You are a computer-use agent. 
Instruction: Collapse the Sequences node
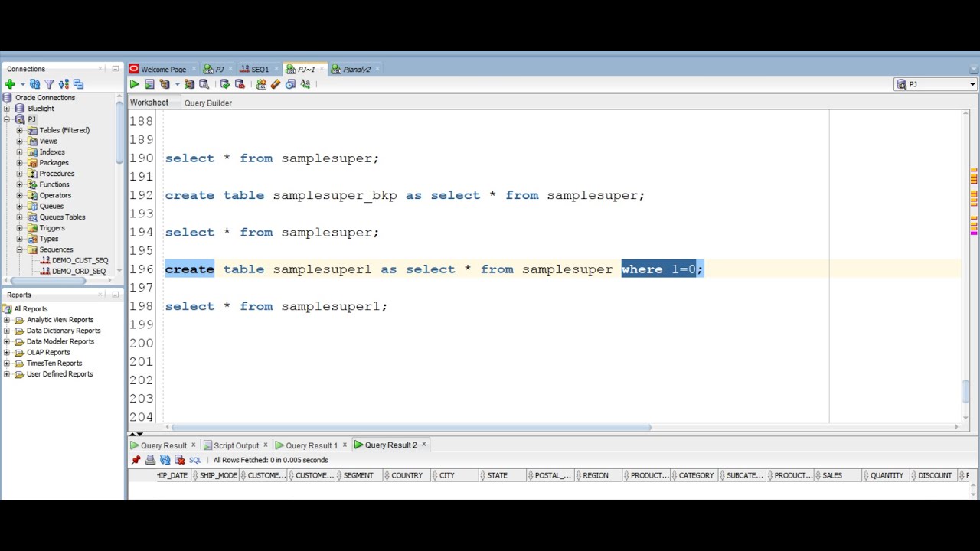coord(20,249)
